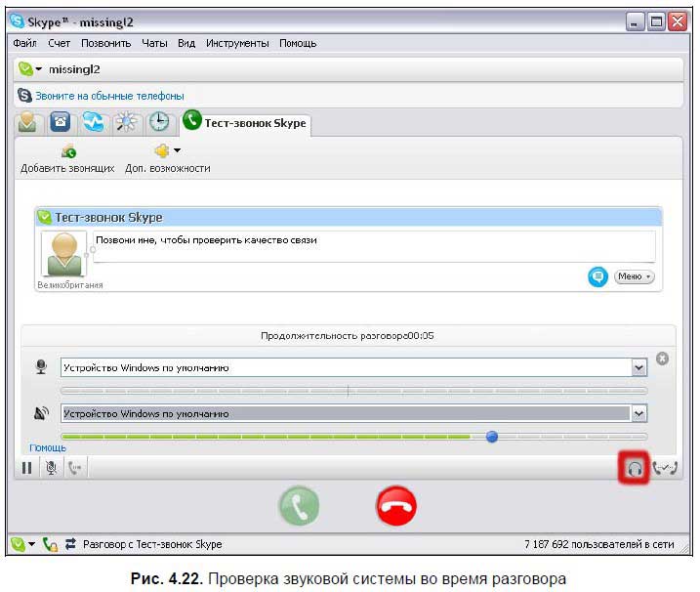Click the headset sound settings icon
Viewport: 700px width, 592px height.
click(635, 468)
